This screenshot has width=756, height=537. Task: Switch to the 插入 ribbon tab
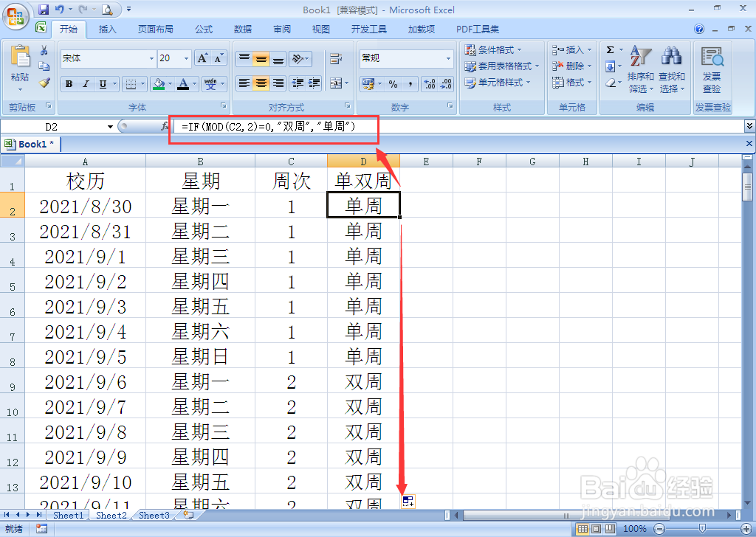pyautogui.click(x=108, y=30)
